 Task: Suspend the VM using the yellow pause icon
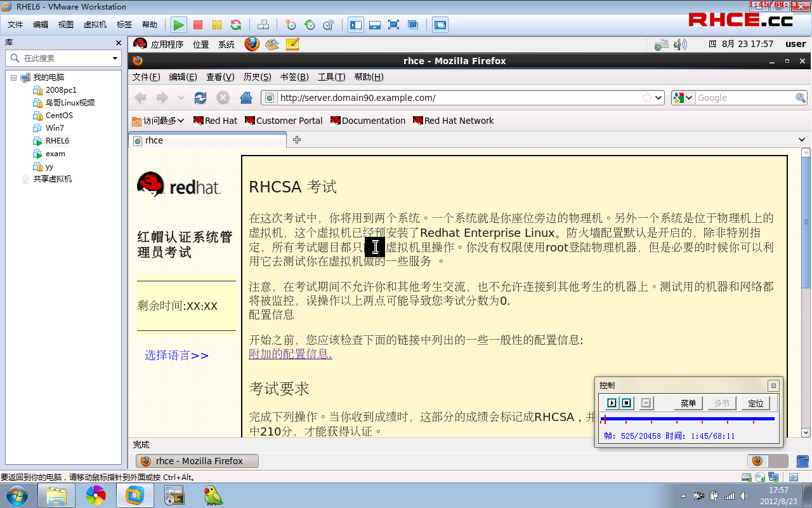click(x=217, y=25)
